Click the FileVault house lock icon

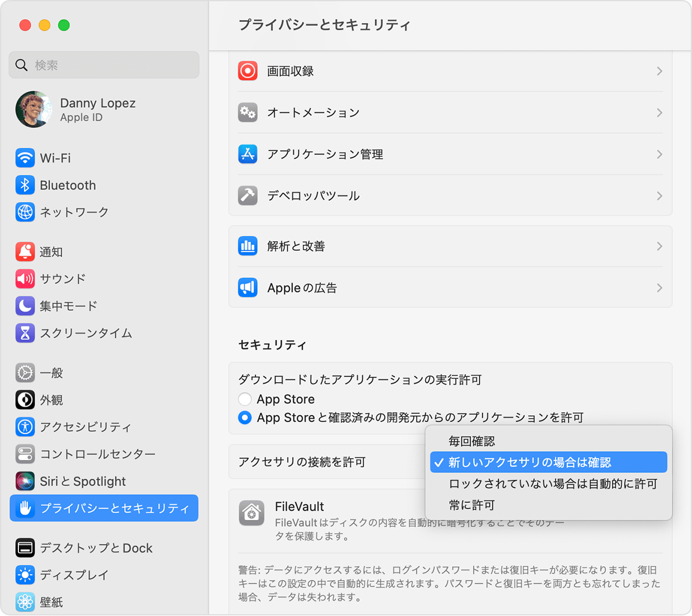(x=251, y=513)
